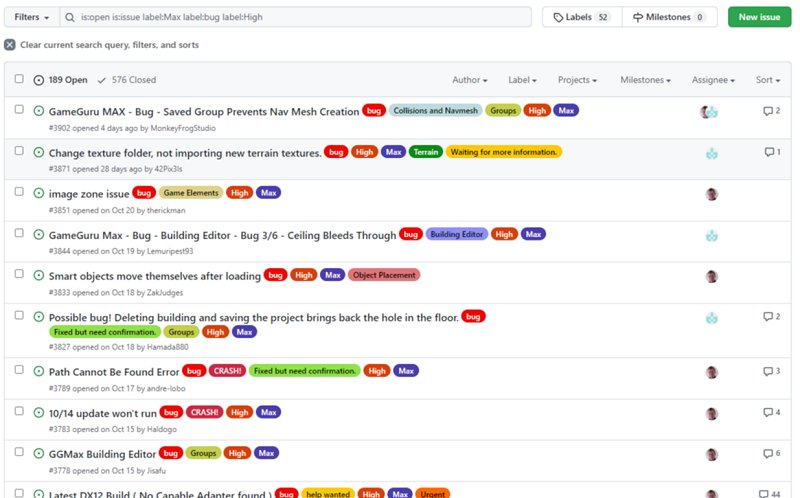
Task: Tick checkbox for image zone issue
Action: (19, 191)
